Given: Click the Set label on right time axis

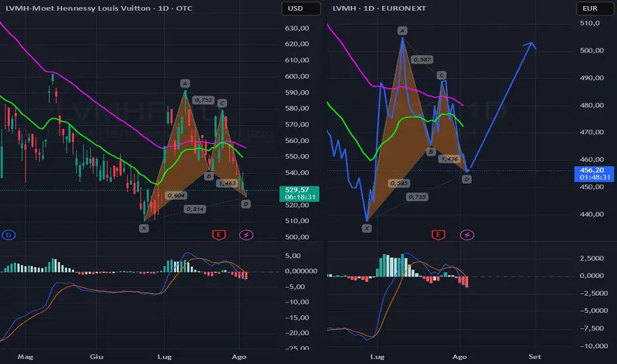Looking at the screenshot, I should click(x=535, y=357).
